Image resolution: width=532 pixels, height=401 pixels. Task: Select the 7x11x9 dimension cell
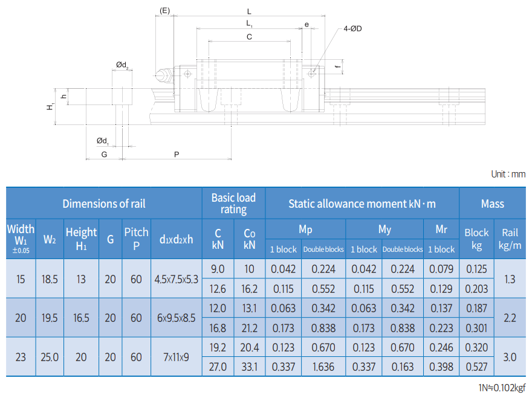pos(176,357)
